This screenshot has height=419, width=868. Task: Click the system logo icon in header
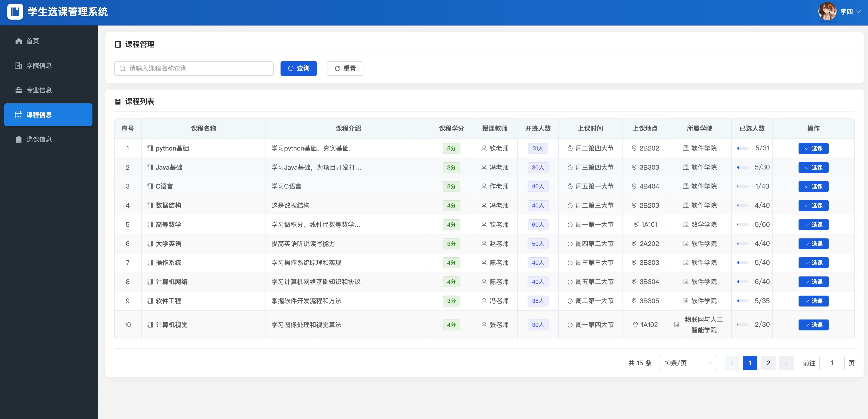(15, 12)
